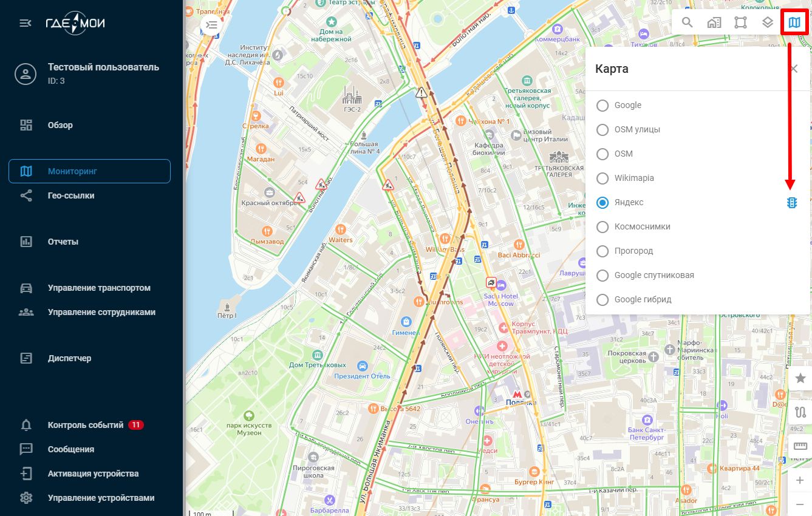Viewport: 812px width, 516px height.
Task: Click the favorites star icon on map
Action: [800, 378]
